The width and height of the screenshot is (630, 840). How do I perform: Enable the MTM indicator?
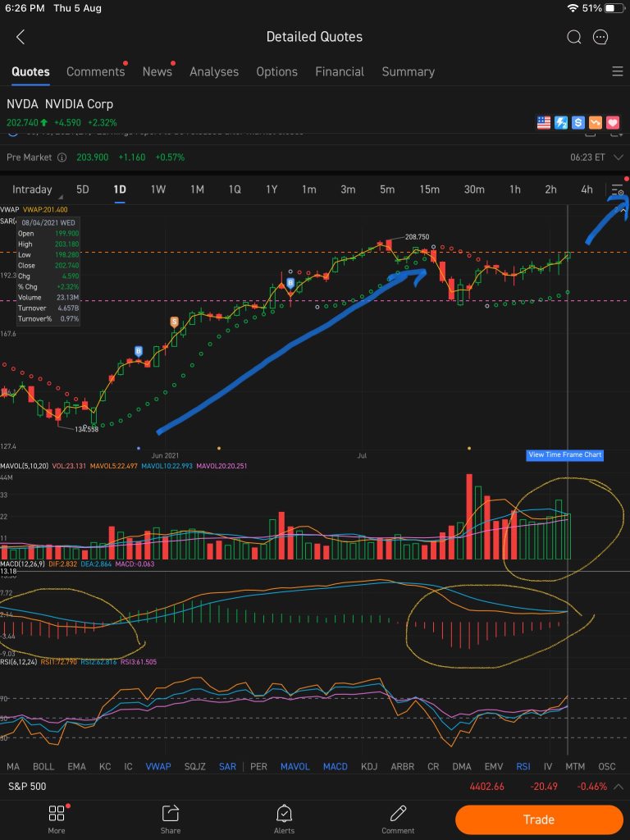click(575, 767)
